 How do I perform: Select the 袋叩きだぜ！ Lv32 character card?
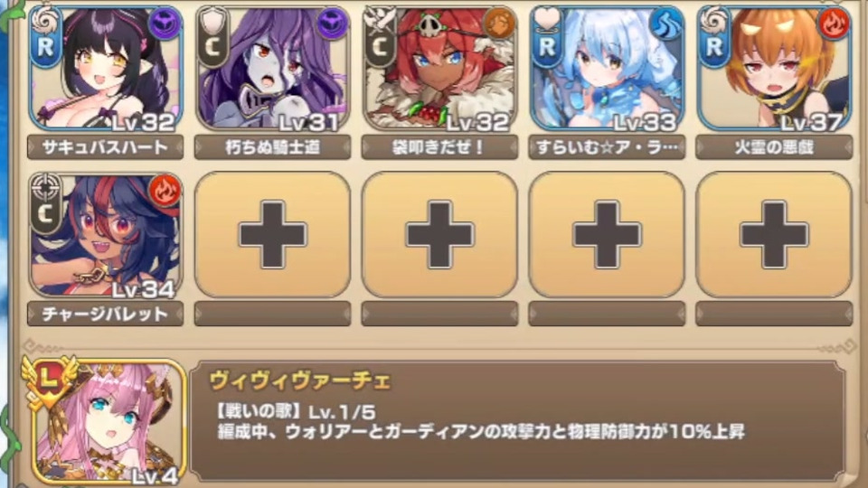[x=439, y=68]
